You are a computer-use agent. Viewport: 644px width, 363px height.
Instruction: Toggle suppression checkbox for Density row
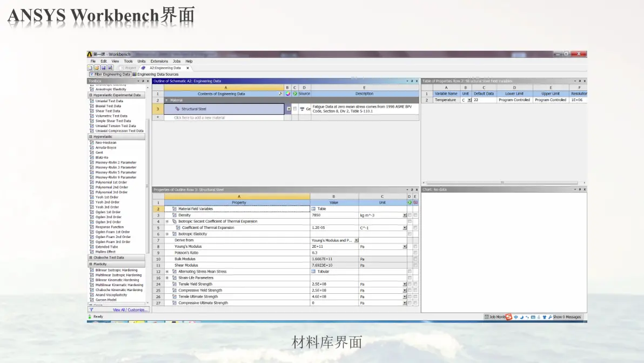[x=410, y=215]
